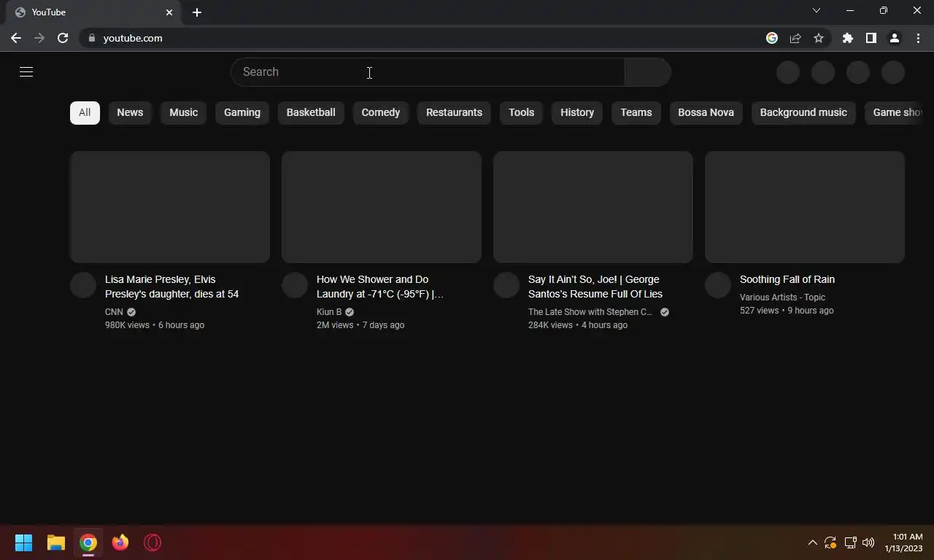Bookmark this tab with the star icon
934x560 pixels.
point(819,38)
